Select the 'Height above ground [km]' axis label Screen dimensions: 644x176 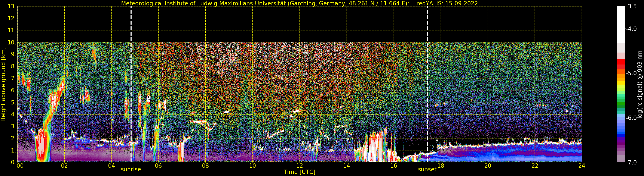[x=3, y=84]
